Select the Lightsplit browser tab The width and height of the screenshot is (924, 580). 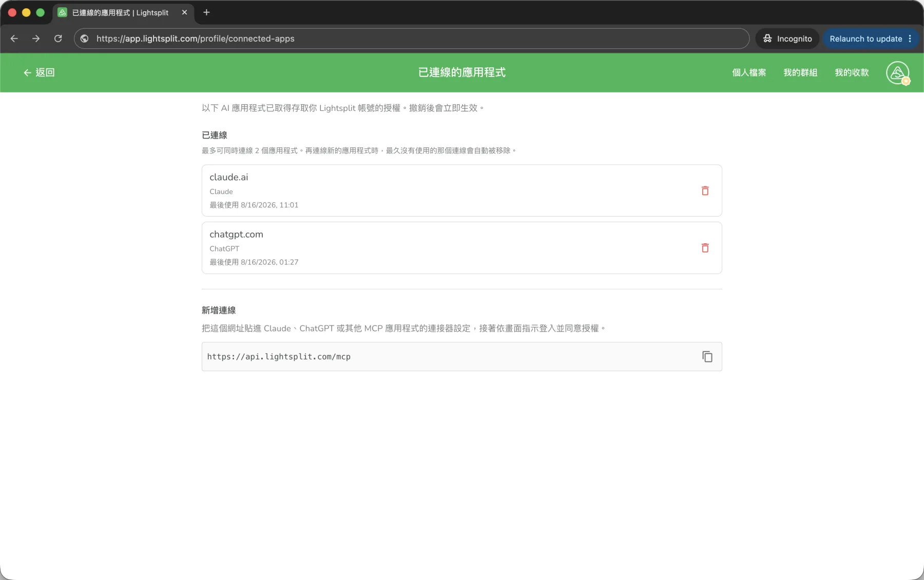(x=123, y=13)
